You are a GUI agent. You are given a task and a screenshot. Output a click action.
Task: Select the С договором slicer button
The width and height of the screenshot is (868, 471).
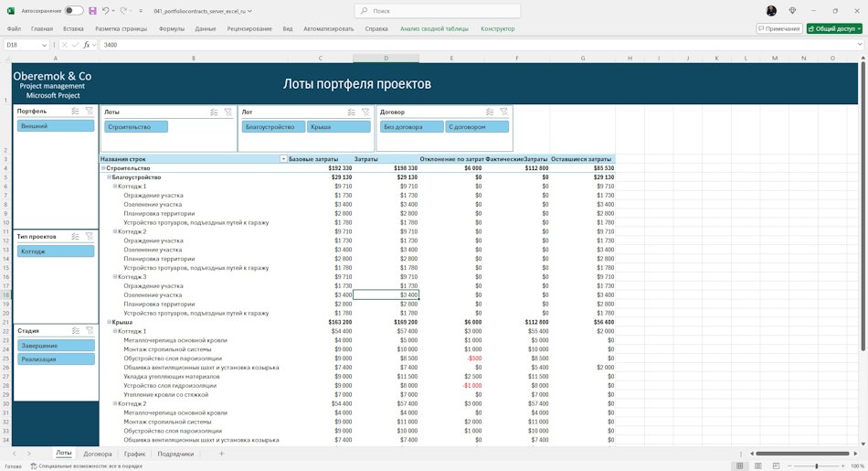[477, 127]
